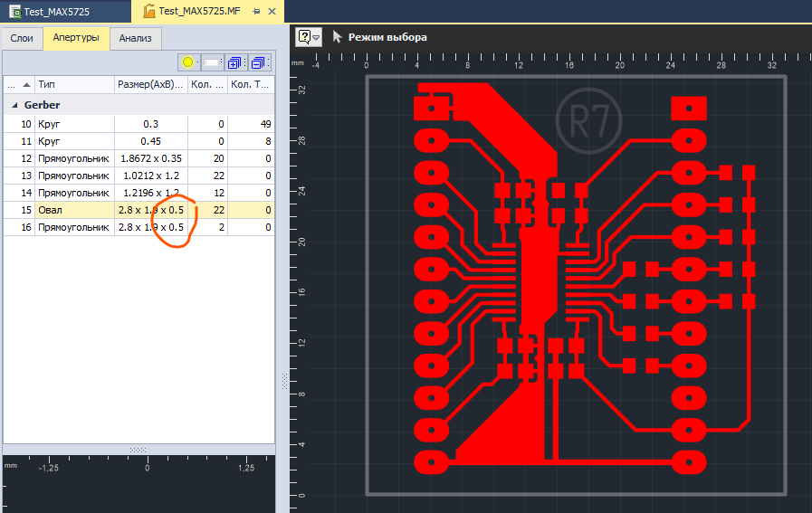This screenshot has height=513, width=812.
Task: Click the expand all groups icon
Action: (x=235, y=62)
